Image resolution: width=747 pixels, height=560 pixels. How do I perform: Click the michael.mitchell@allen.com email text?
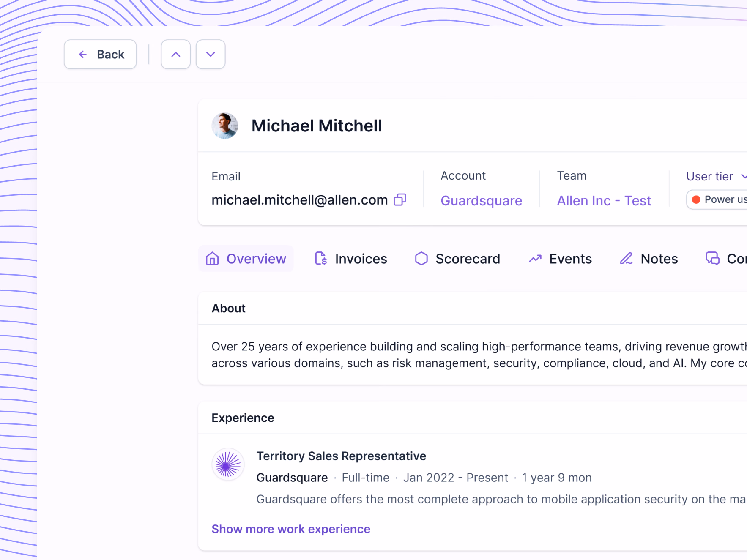300,200
